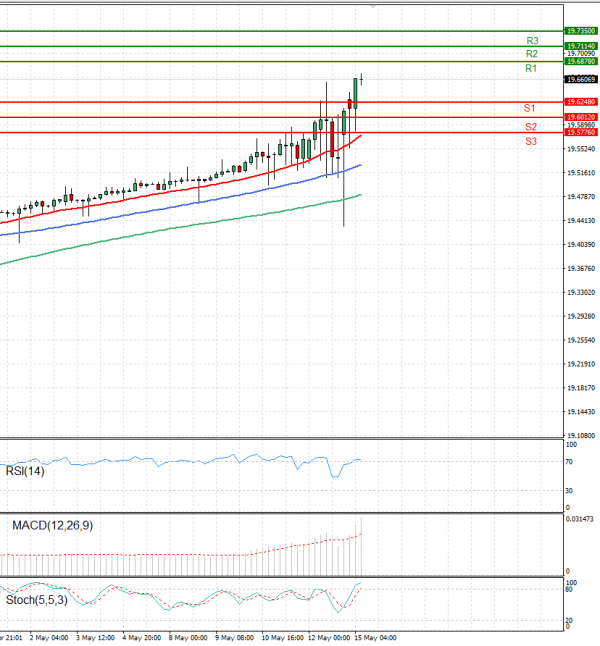Select the green 19.68780 price tag
Screen dimensions: 600x646
point(581,61)
